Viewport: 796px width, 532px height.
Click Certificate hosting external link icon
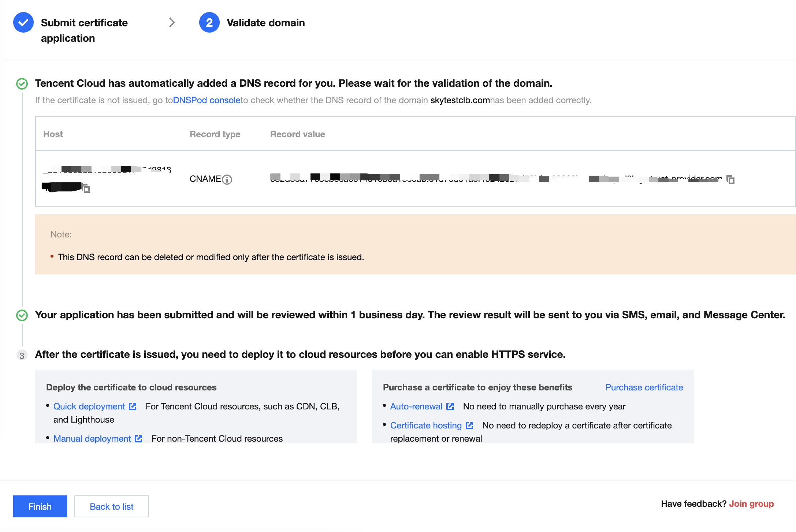tap(469, 426)
